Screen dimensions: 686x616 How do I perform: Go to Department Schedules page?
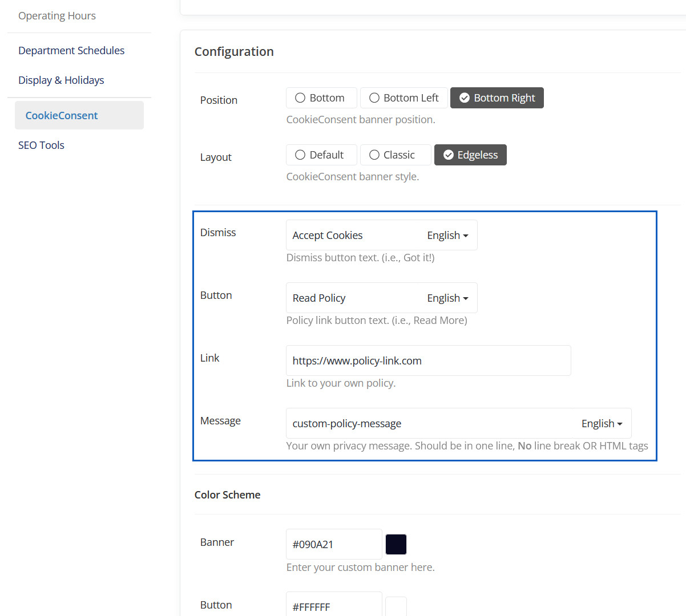point(71,51)
